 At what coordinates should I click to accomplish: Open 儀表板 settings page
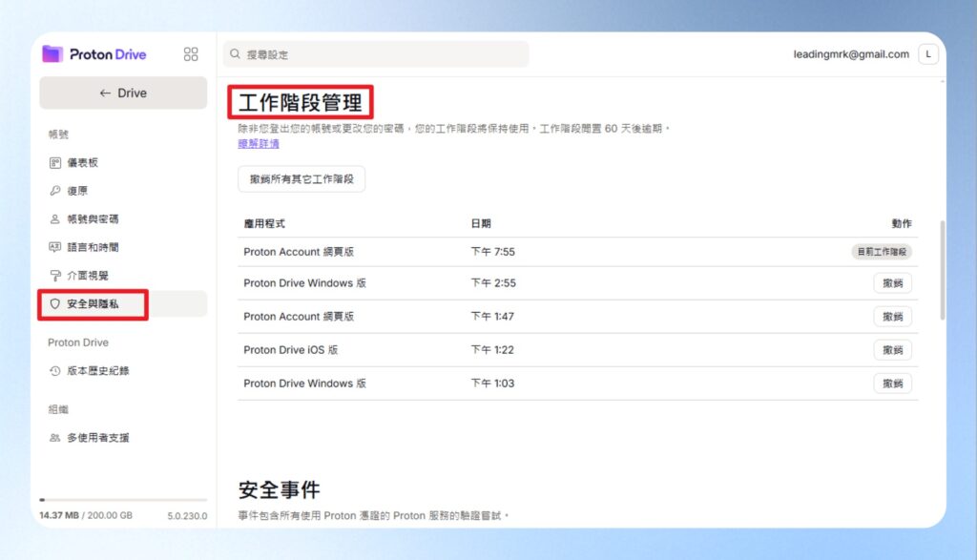(x=123, y=162)
